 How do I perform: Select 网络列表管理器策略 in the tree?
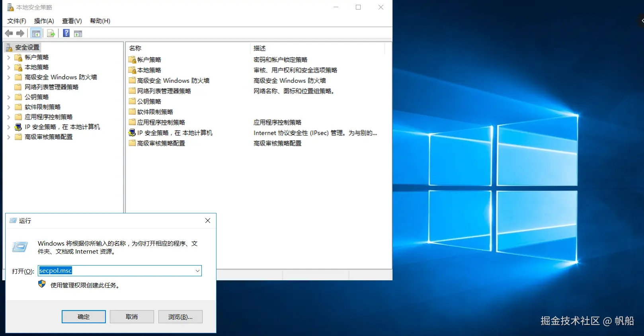pos(52,87)
